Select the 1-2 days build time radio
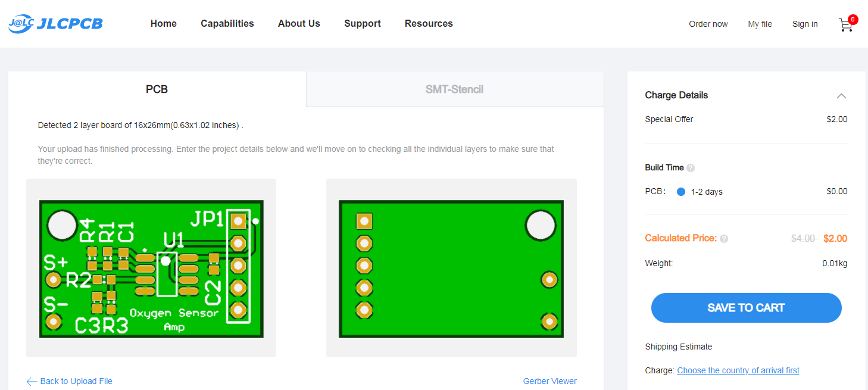Screen dimensions: 868x390 click(681, 192)
